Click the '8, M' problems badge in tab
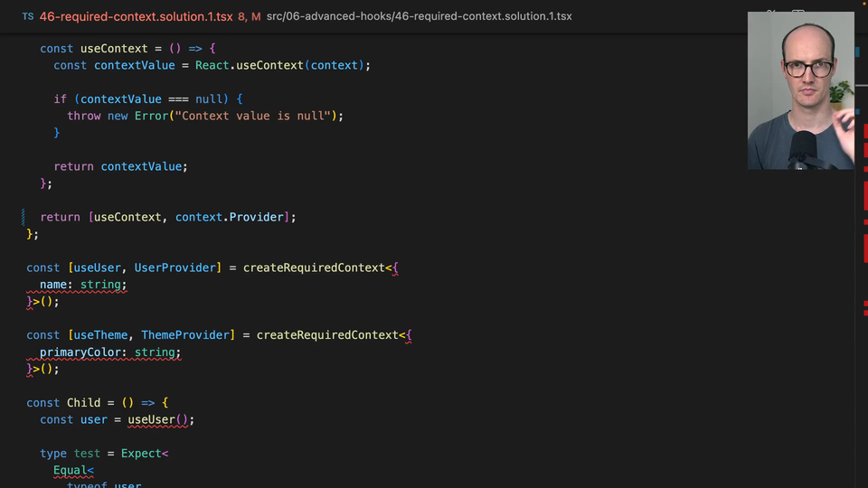Screen dimensions: 868x488 tap(249, 16)
